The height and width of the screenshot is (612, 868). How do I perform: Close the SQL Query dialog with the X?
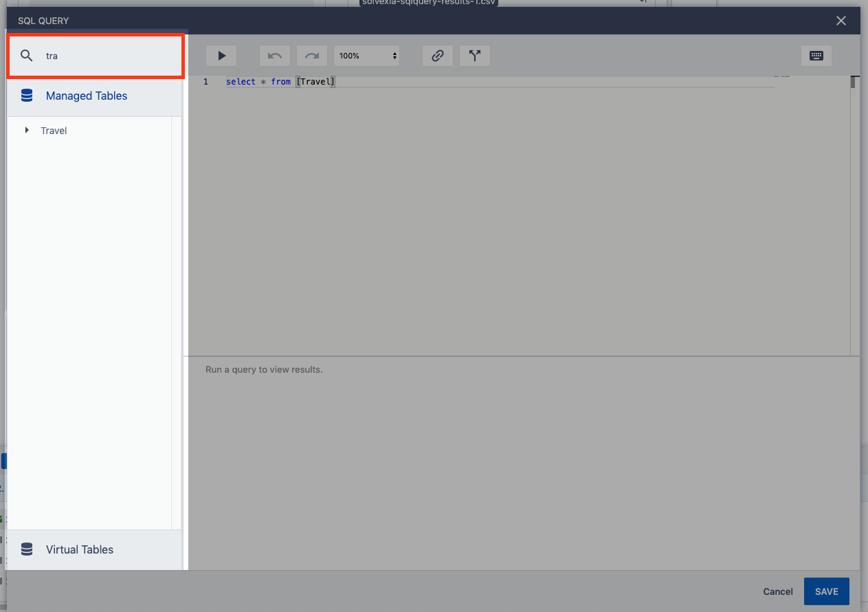tap(841, 21)
